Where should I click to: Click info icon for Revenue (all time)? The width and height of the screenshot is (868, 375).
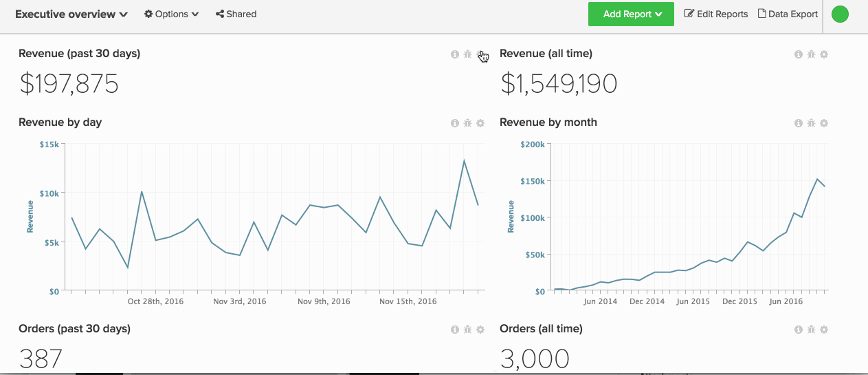click(799, 54)
